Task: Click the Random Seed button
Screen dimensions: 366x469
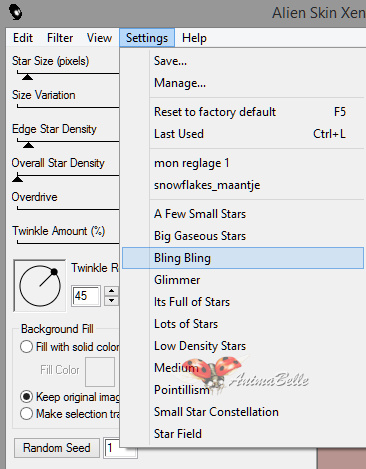Action: pos(57,448)
